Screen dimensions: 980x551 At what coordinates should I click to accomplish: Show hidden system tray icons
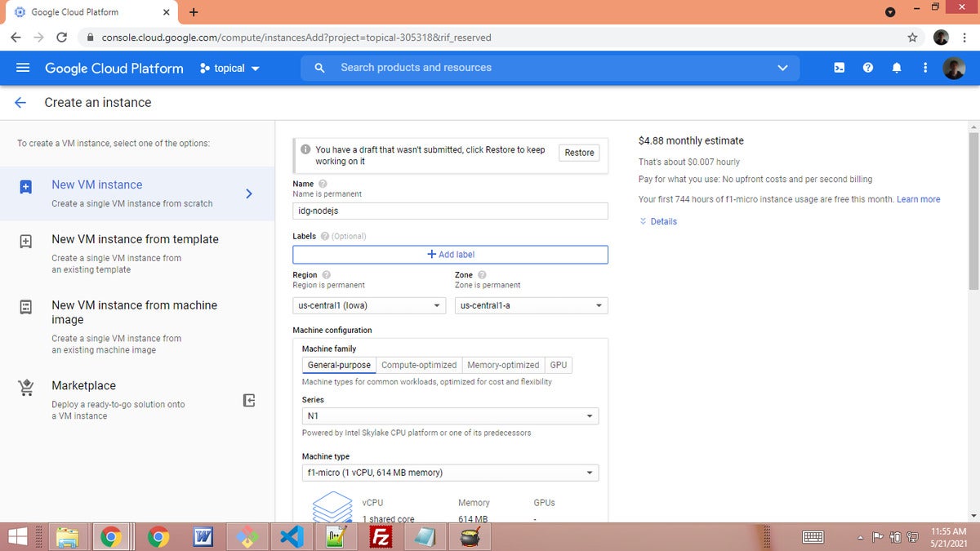(860, 537)
